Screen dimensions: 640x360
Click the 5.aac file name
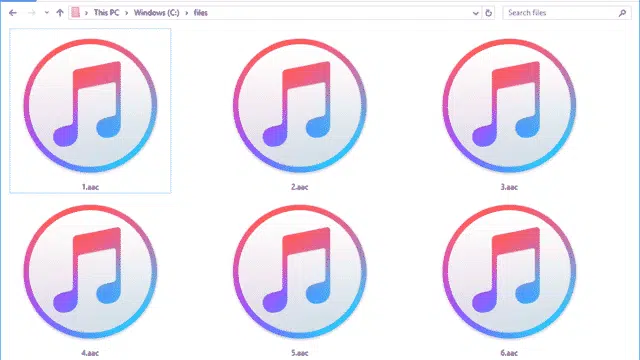click(x=300, y=353)
